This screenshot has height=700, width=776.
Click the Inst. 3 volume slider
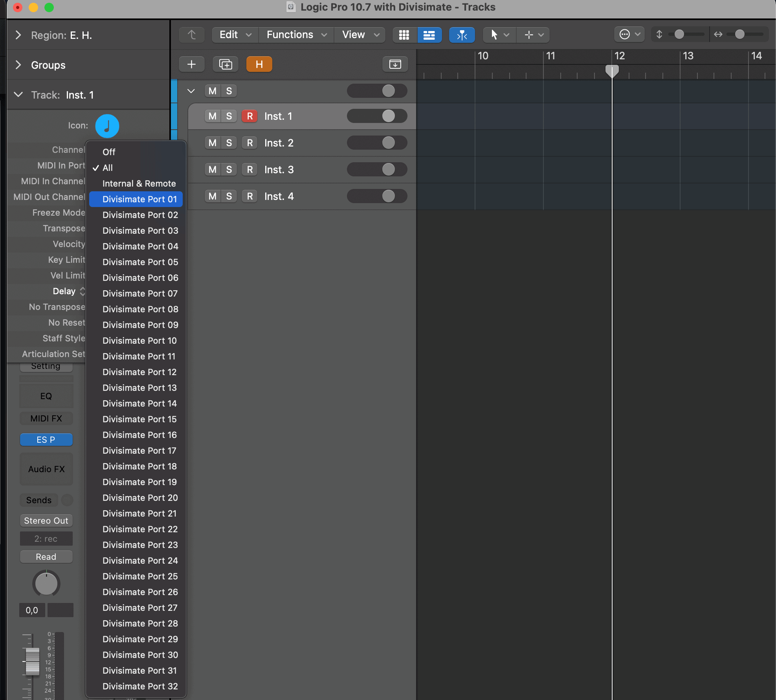[377, 170]
